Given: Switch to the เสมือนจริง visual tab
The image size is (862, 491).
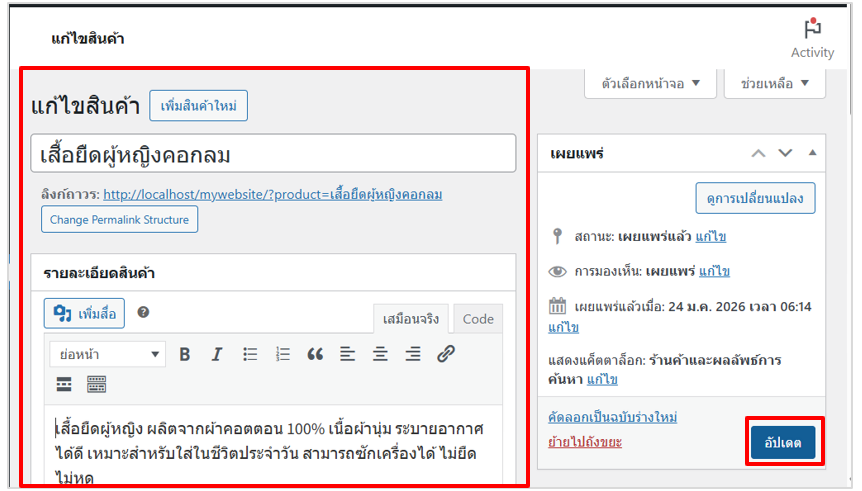Looking at the screenshot, I should click(x=410, y=319).
